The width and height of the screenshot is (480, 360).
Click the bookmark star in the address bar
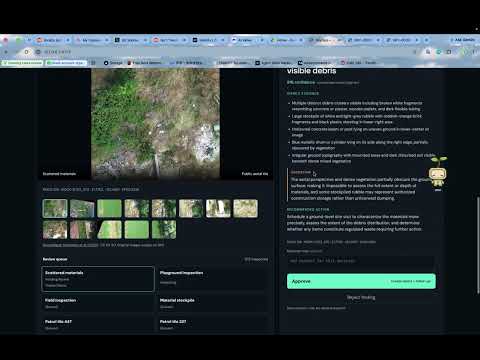[x=415, y=52]
